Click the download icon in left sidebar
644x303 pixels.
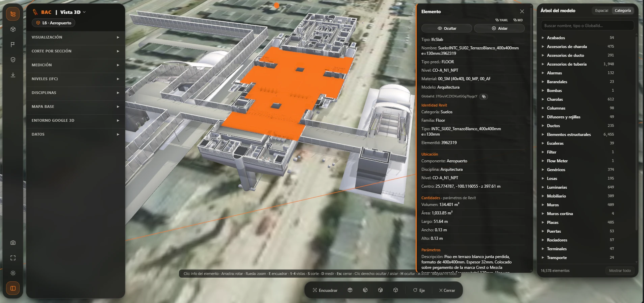tap(13, 75)
